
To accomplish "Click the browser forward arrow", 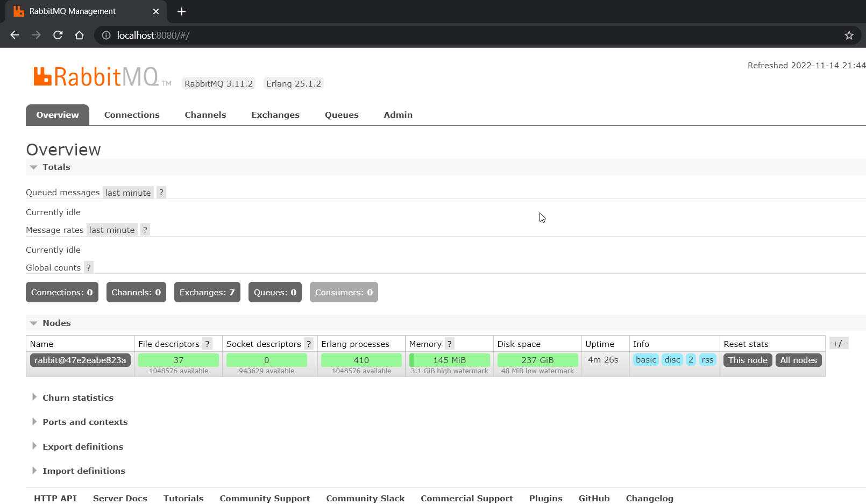I will [37, 35].
